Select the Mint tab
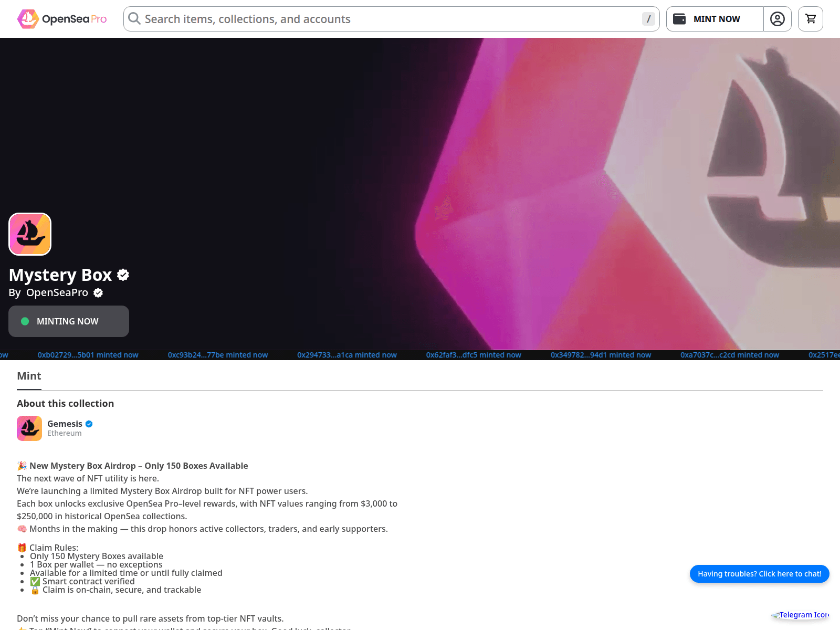This screenshot has width=840, height=630. coord(29,376)
